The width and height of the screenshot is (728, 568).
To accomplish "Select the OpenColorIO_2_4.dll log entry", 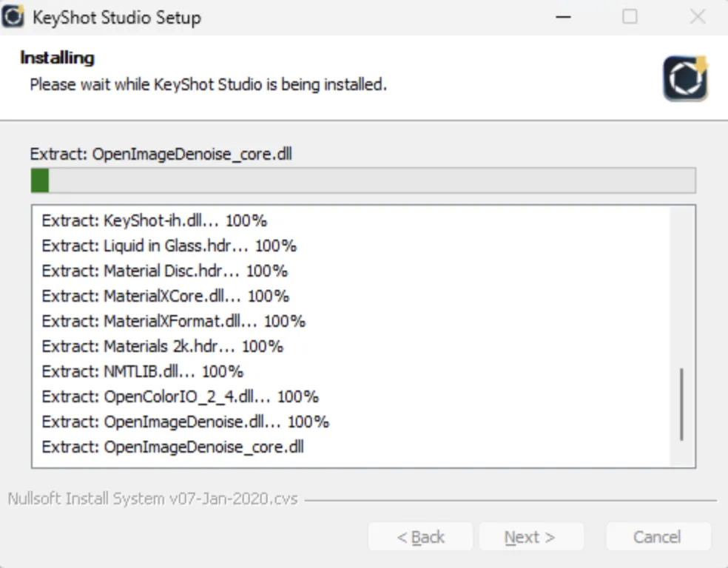I will [180, 396].
